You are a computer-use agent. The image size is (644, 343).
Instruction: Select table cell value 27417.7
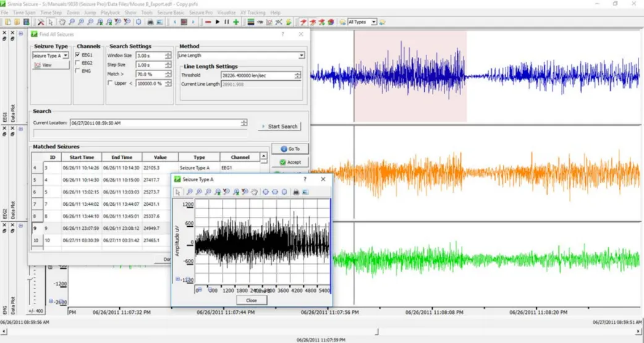[151, 180]
